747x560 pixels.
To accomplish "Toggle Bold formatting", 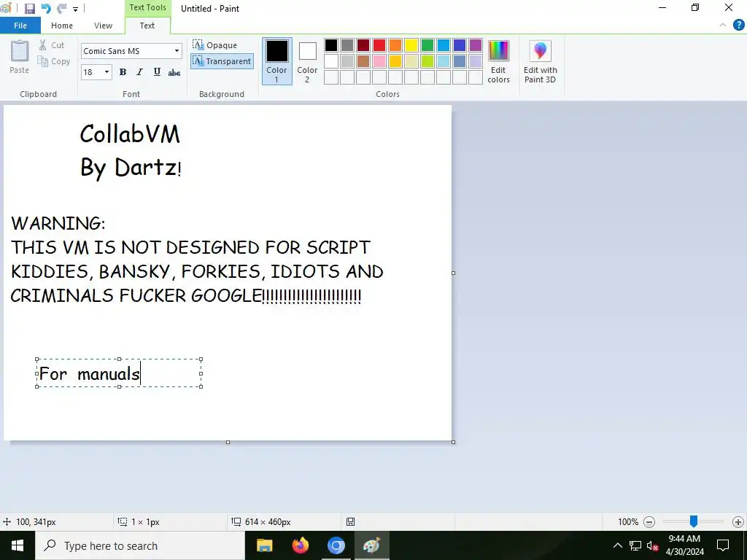I will point(123,72).
